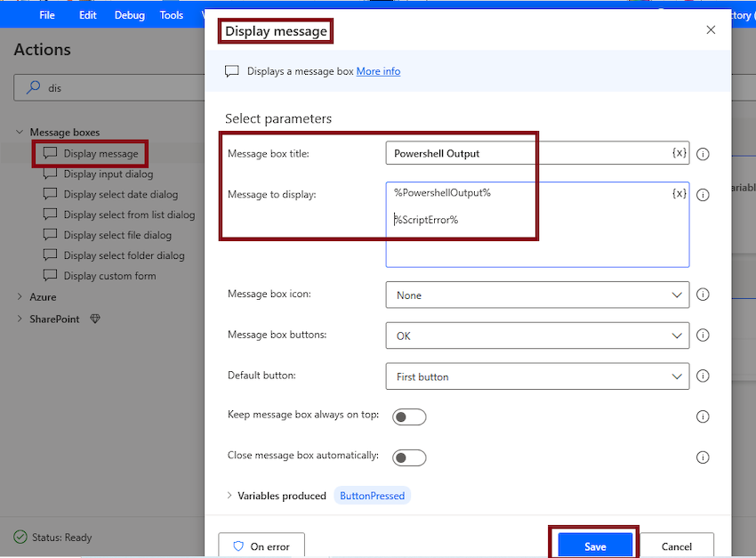Click info icon beside Keep message box on top
The image size is (756, 558).
tap(703, 416)
